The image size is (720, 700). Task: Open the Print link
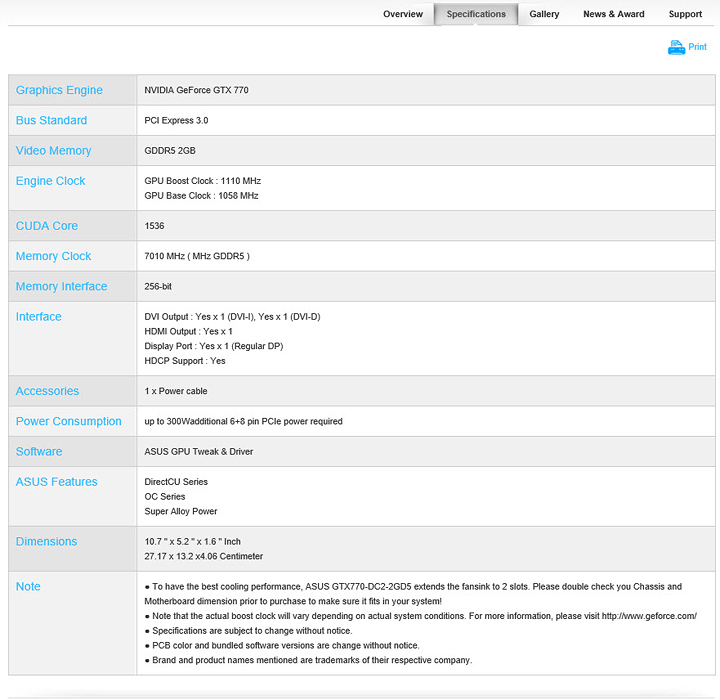(x=697, y=47)
